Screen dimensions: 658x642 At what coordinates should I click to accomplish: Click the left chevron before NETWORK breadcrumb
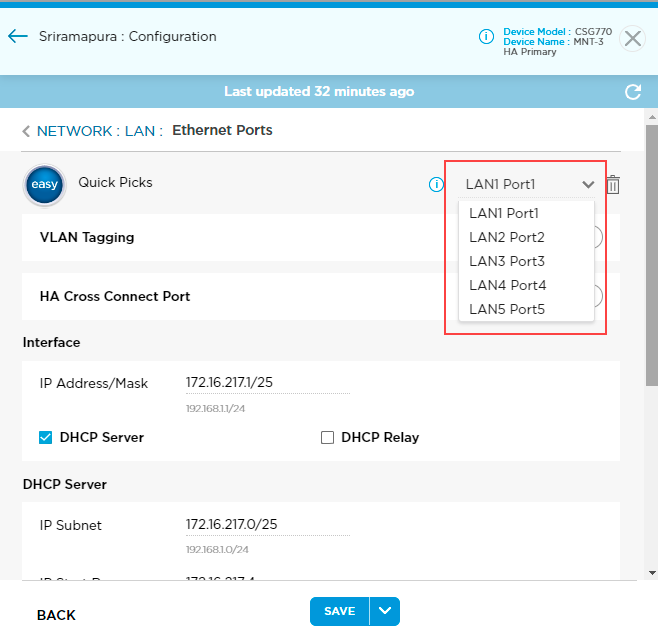(x=26, y=131)
